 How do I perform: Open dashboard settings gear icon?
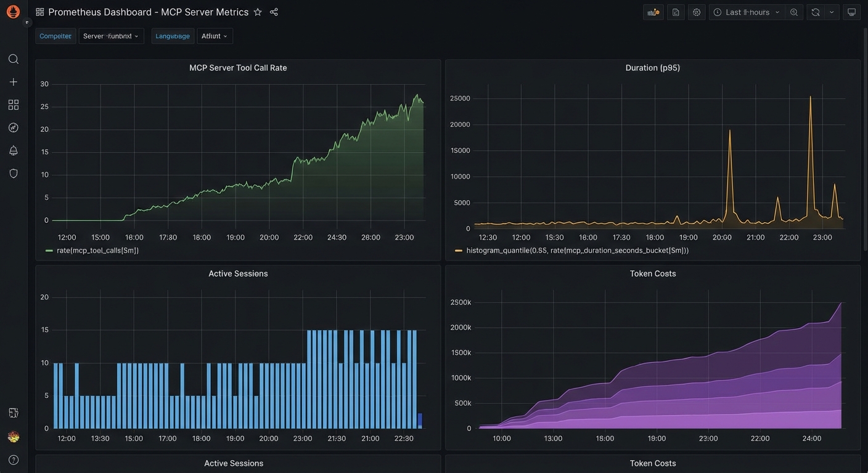pos(696,12)
